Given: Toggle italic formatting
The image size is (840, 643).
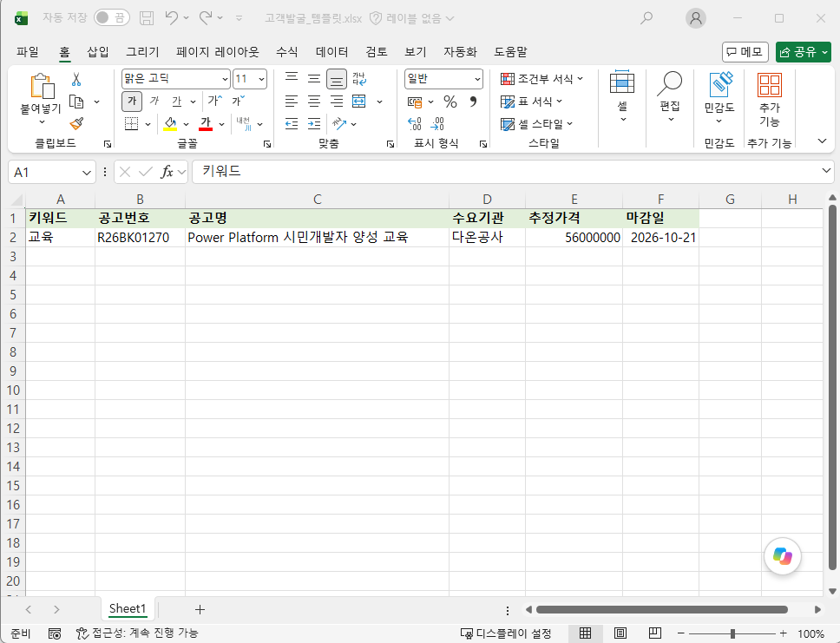Looking at the screenshot, I should (x=154, y=101).
